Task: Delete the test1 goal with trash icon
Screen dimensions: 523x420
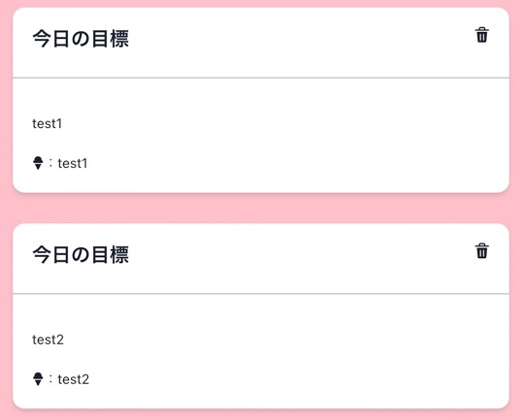Action: point(481,35)
